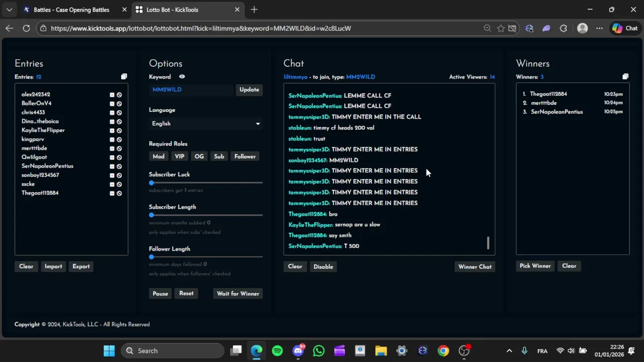644x362 pixels.
Task: Ban chris4433 with the block icon
Action: click(119, 113)
